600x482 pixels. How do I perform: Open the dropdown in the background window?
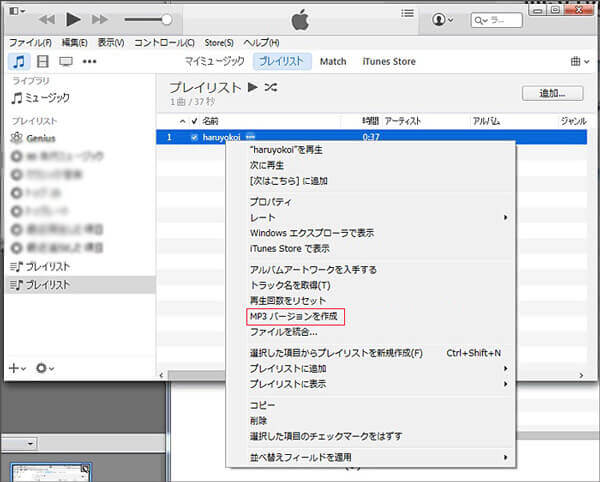click(30, 444)
